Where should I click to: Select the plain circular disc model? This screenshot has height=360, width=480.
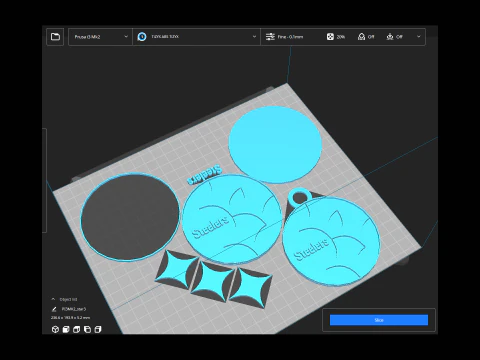pyautogui.click(x=275, y=145)
